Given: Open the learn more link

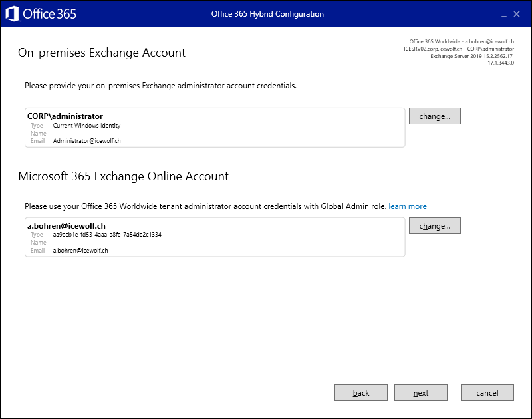Looking at the screenshot, I should [x=408, y=206].
